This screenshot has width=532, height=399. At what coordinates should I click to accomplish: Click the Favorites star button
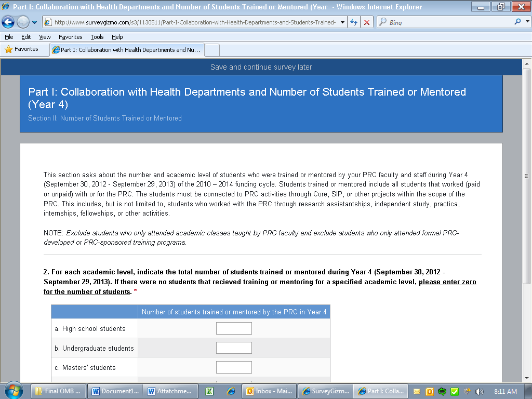[21, 49]
